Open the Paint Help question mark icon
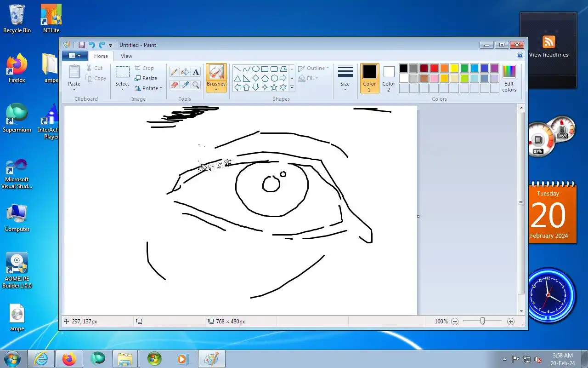This screenshot has height=368, width=588. pyautogui.click(x=520, y=55)
